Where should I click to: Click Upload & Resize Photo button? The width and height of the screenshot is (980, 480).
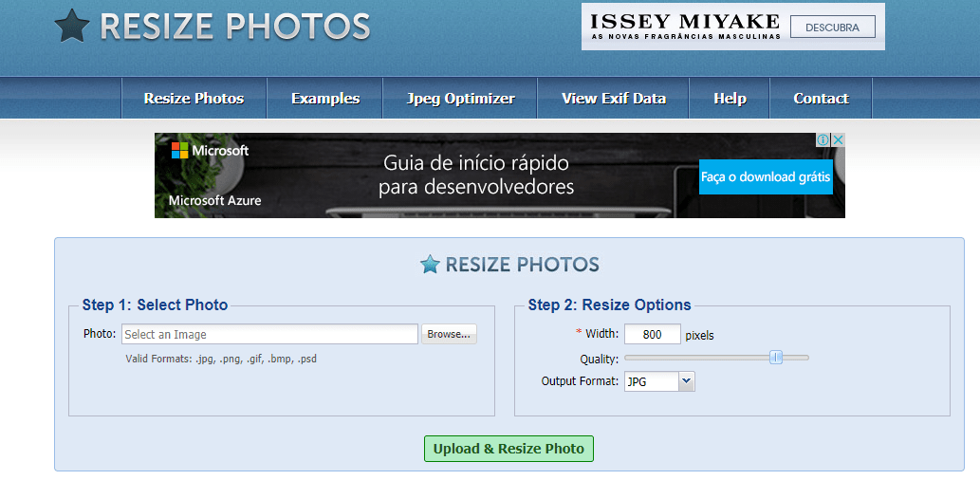[508, 449]
